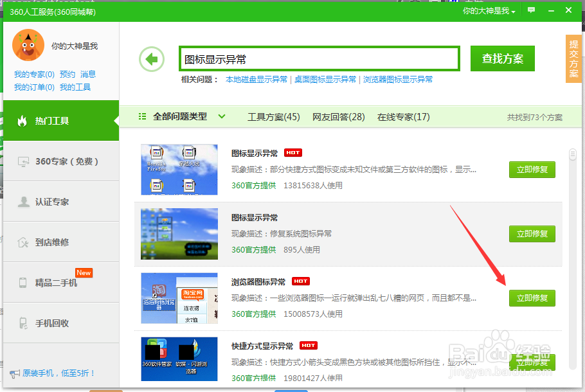Minimize the 360人工服务 window
The image size is (585, 392).
[x=551, y=10]
